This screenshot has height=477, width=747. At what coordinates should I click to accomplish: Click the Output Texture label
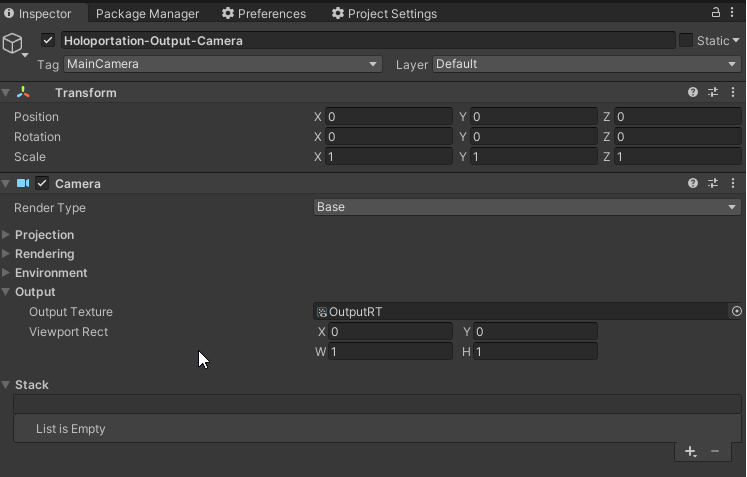(71, 312)
